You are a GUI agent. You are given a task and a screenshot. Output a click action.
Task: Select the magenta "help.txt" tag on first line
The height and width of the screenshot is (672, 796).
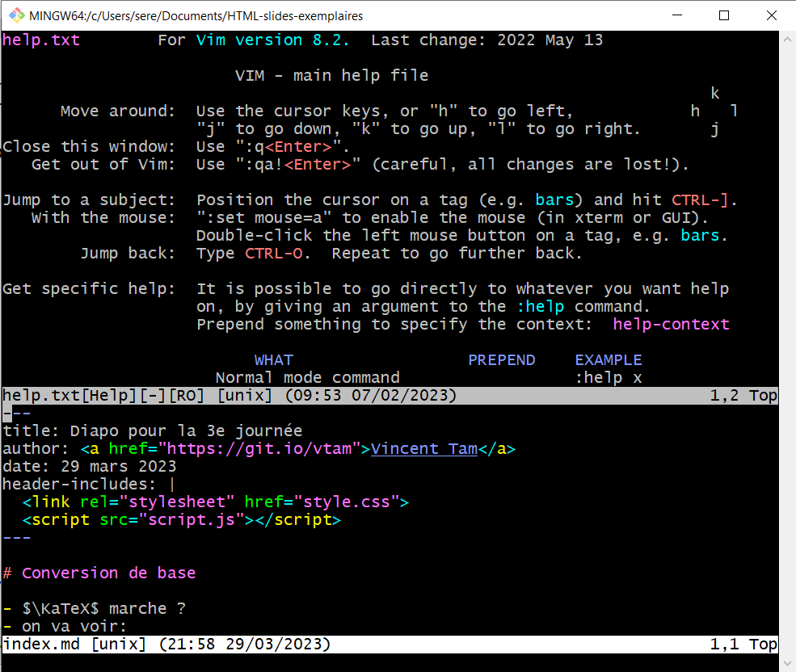pos(41,40)
